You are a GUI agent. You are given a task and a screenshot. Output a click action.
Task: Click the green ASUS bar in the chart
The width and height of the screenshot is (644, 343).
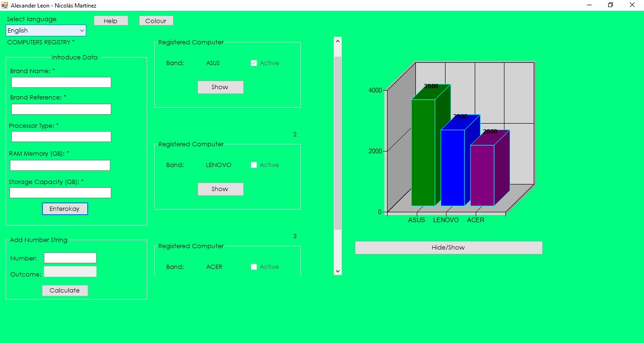pyautogui.click(x=423, y=152)
